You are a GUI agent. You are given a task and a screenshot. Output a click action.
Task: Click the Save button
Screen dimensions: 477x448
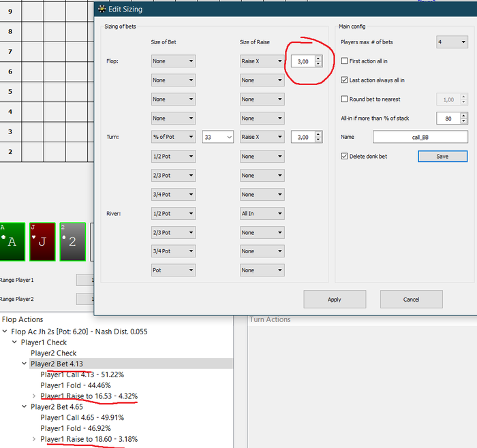click(x=443, y=156)
